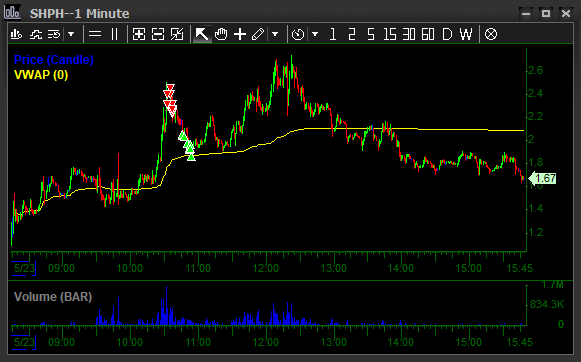Click the 2.6 price axis label
The image size is (581, 362).
point(535,70)
